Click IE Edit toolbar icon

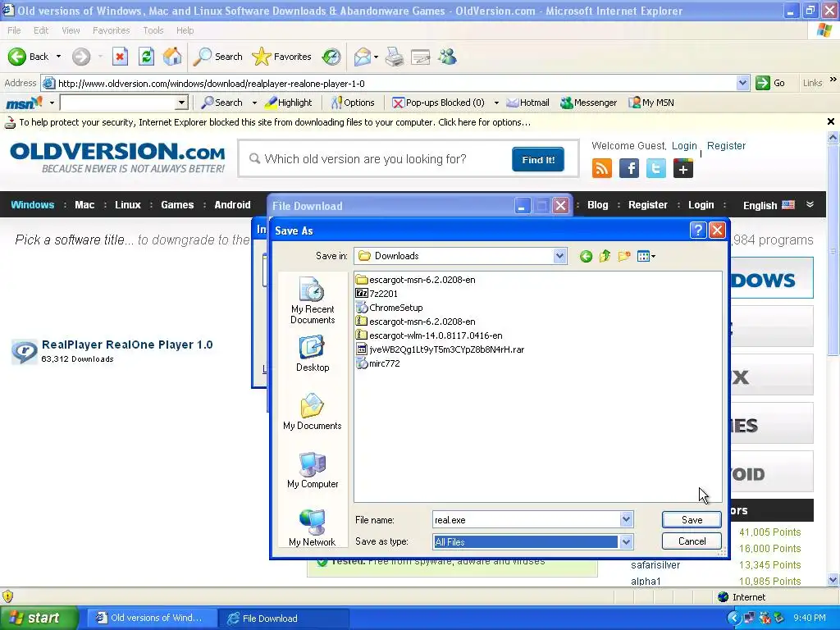pos(421,57)
